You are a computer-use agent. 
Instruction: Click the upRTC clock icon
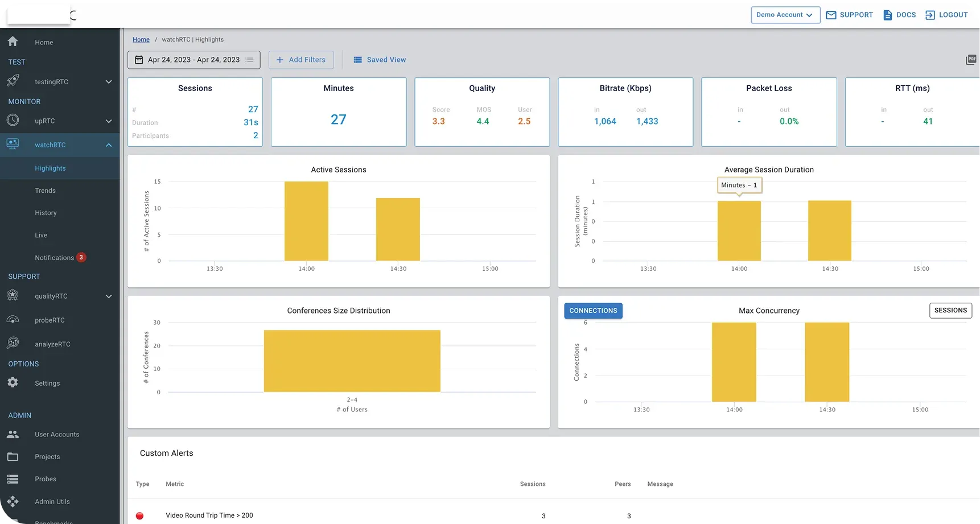[x=13, y=120]
